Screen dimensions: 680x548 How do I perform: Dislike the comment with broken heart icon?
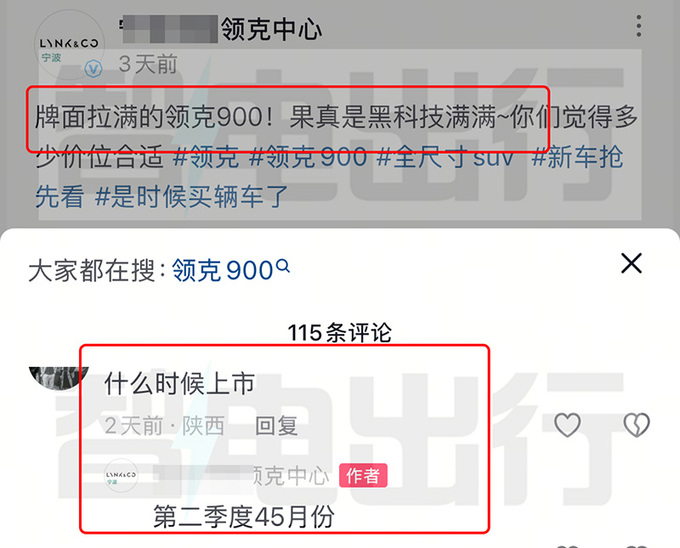pos(636,424)
